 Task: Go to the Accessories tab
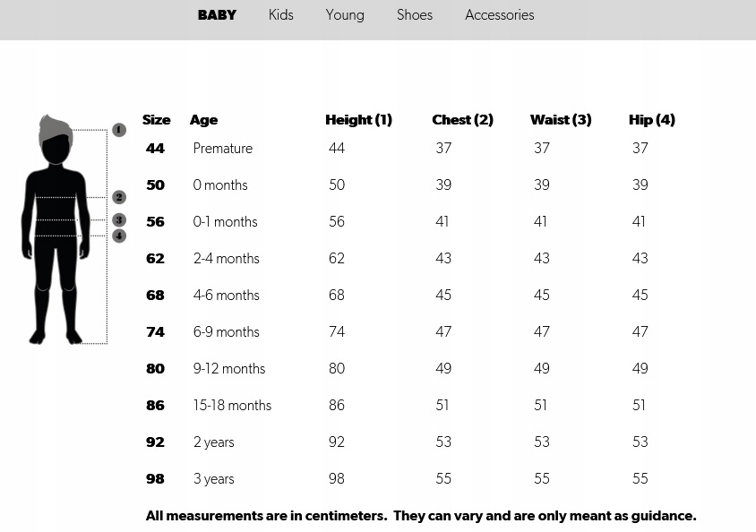point(499,15)
